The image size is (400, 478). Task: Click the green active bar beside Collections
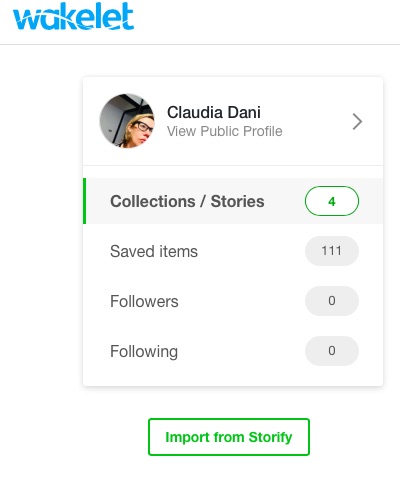pyautogui.click(x=85, y=201)
